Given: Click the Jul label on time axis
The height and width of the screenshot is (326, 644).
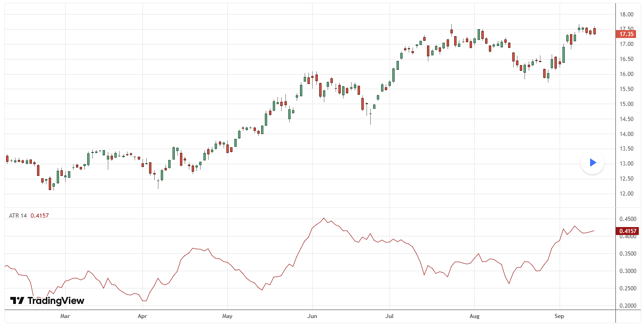Looking at the screenshot, I should pyautogui.click(x=389, y=316).
